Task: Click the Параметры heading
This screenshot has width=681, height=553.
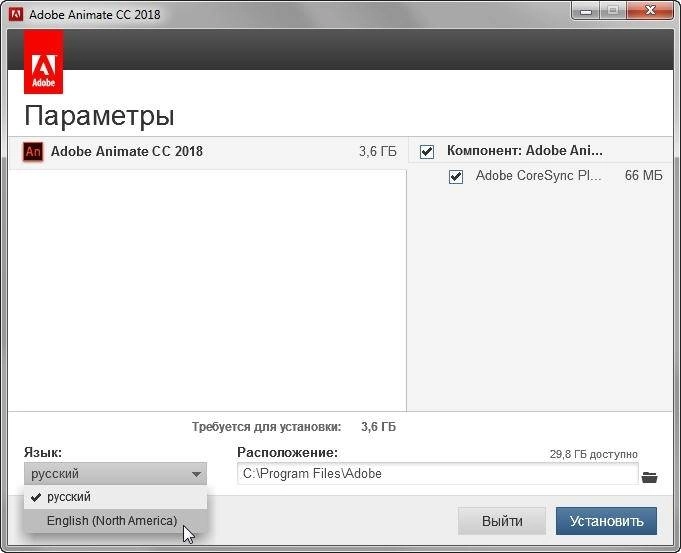Action: click(99, 116)
